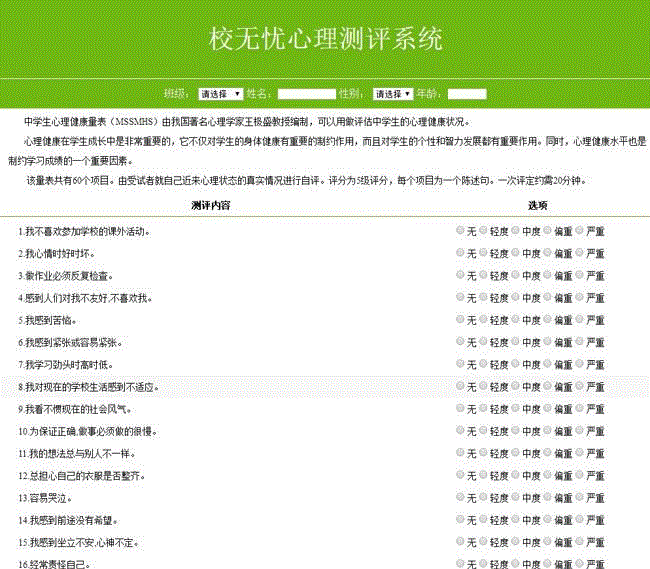The height and width of the screenshot is (569, 650).
Task: Choose 严重 for question 9 社会风气
Action: (x=578, y=408)
